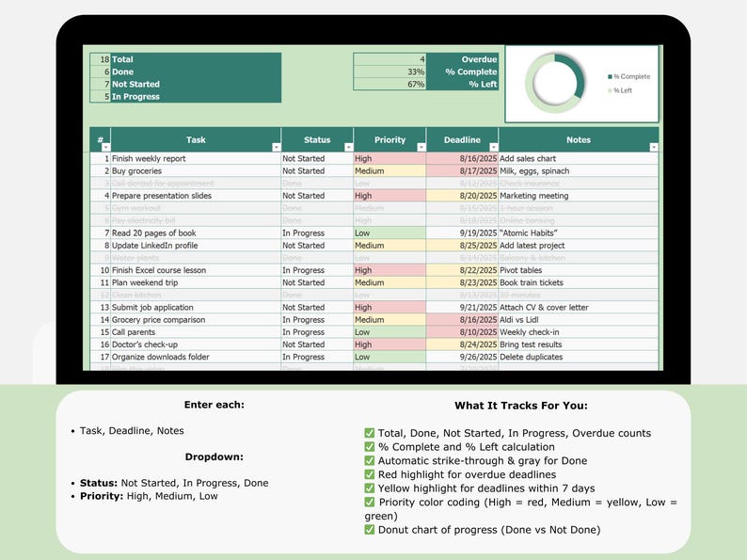
Task: Click the 67% left value cell
Action: click(389, 85)
